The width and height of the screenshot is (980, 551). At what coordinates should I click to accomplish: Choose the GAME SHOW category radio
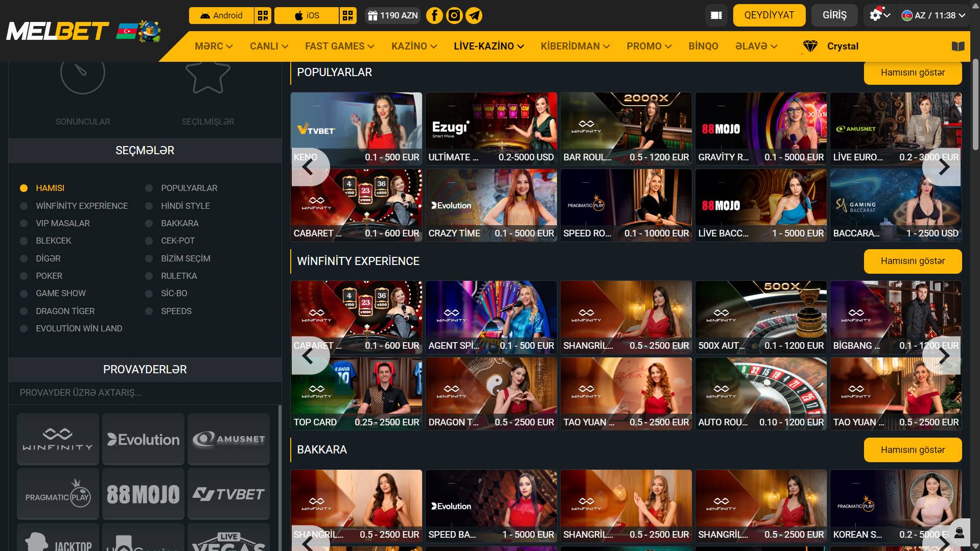(x=24, y=294)
